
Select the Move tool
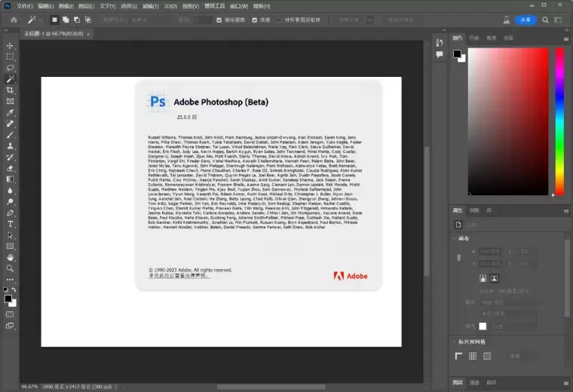pyautogui.click(x=10, y=46)
